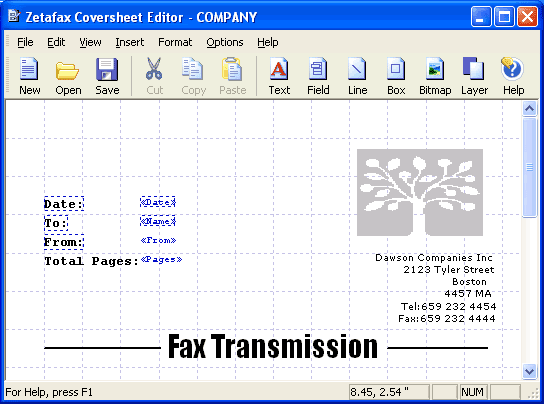Viewport: 544px width, 404px height.
Task: Click the "Dawson Companies Inc" text
Action: 434,258
